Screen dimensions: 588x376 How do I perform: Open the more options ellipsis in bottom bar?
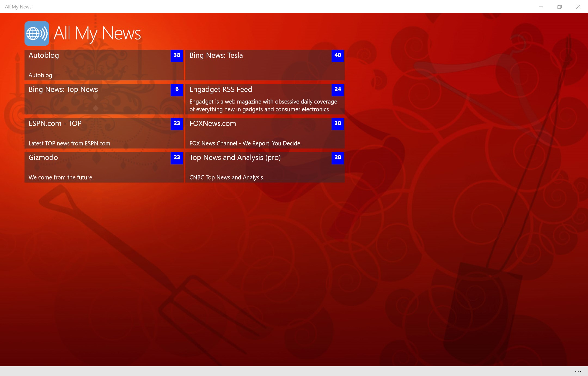coord(578,371)
